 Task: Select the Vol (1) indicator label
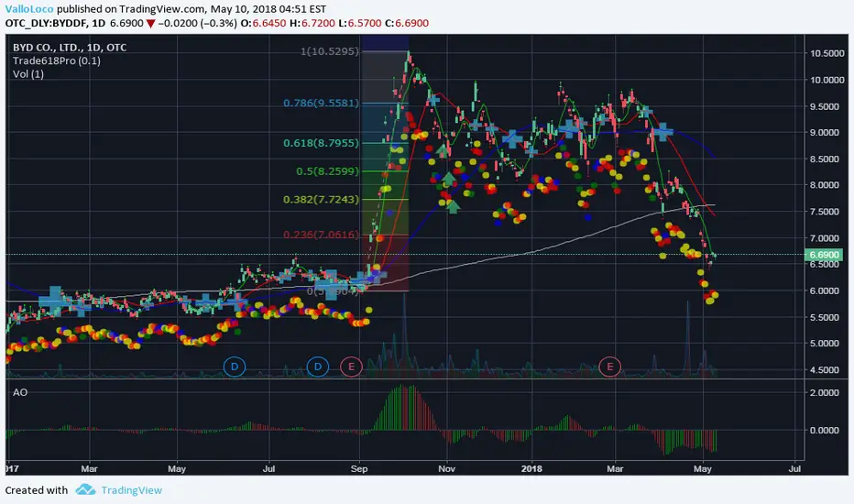(28, 74)
